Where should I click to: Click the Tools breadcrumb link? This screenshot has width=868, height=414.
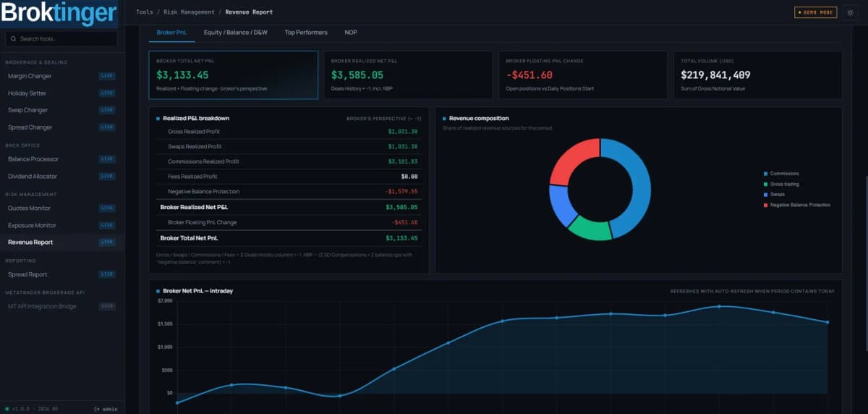(x=144, y=12)
